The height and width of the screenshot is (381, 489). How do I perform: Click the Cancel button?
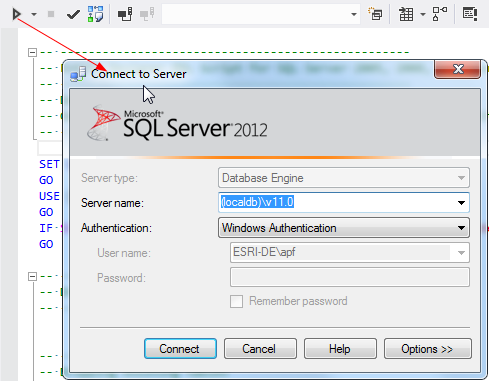click(260, 349)
